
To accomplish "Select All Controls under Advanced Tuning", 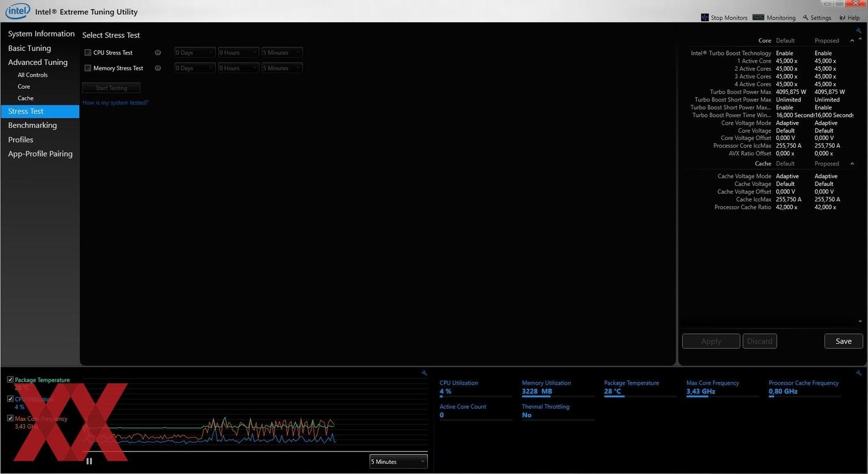I will (33, 75).
